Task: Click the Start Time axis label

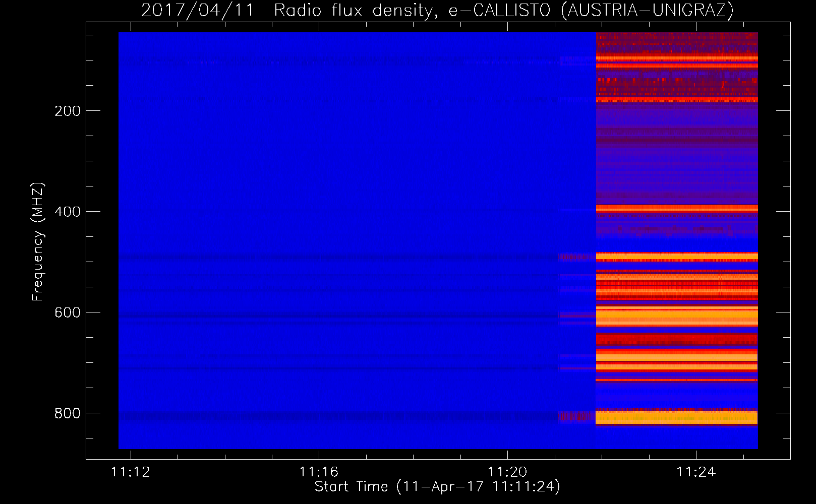Action: [437, 487]
